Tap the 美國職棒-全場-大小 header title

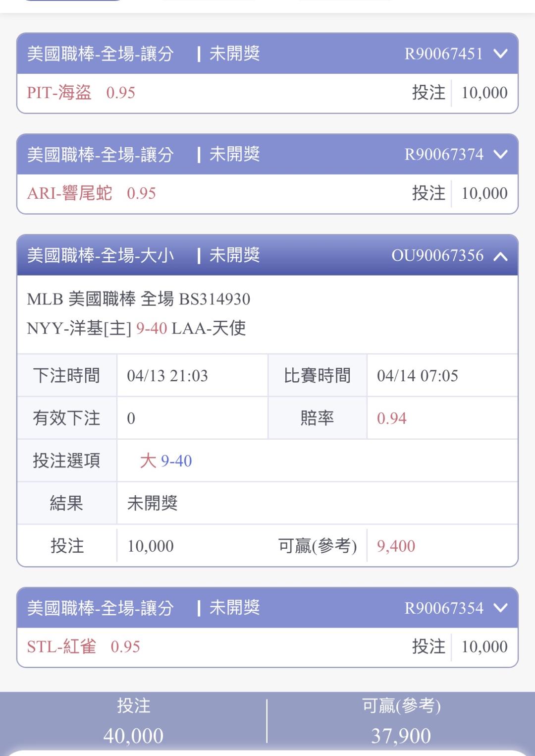101,255
